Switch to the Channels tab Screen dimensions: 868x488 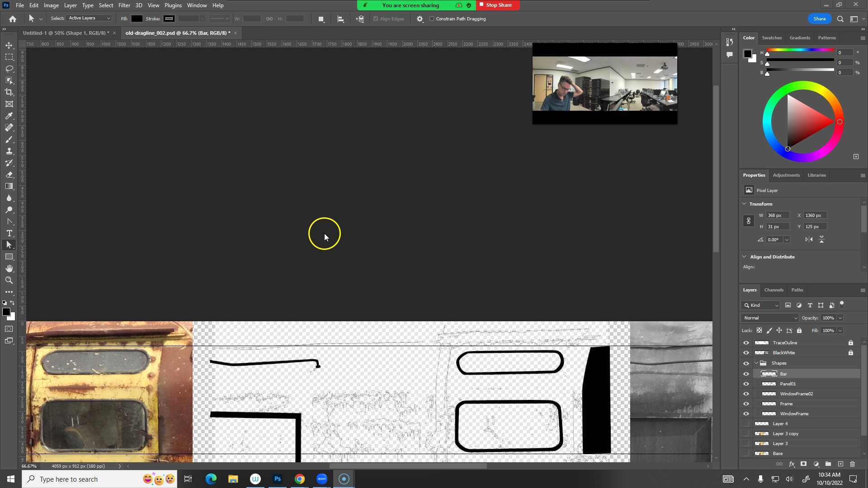(774, 290)
